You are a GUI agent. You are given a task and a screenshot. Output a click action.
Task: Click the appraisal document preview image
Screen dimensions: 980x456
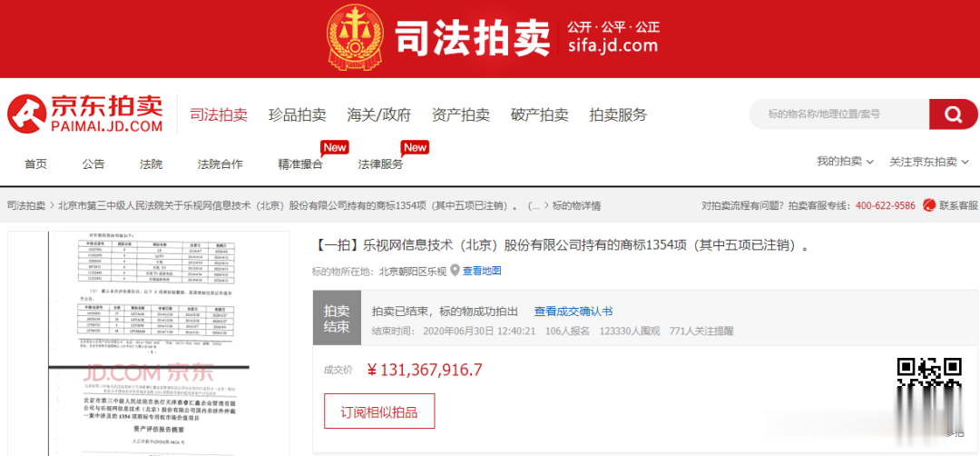pyautogui.click(x=148, y=342)
